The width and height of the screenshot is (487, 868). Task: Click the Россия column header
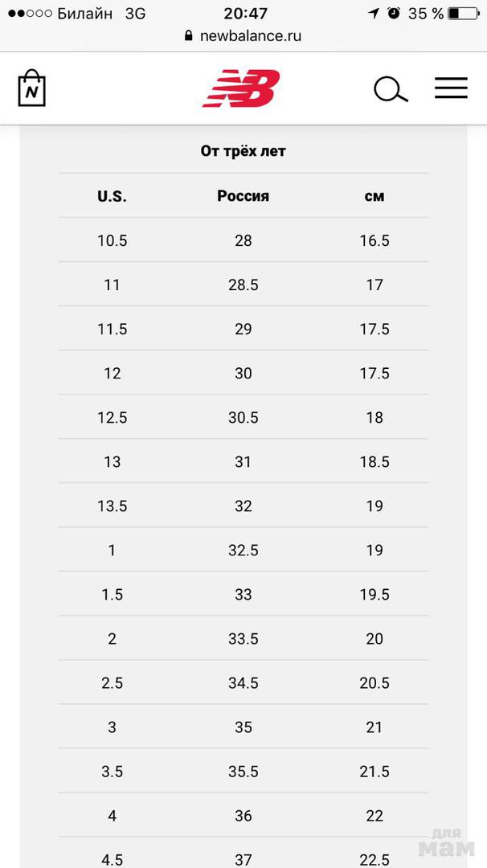point(243,196)
